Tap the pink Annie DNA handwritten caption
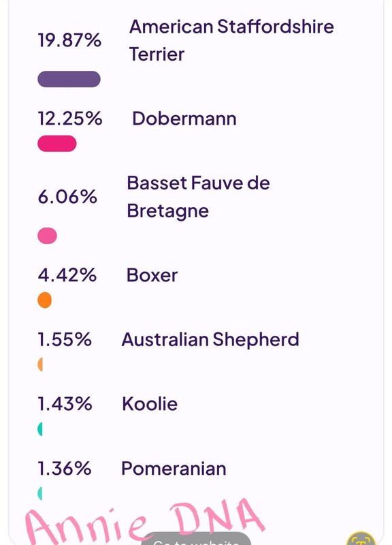The image size is (392, 545). [x=144, y=521]
